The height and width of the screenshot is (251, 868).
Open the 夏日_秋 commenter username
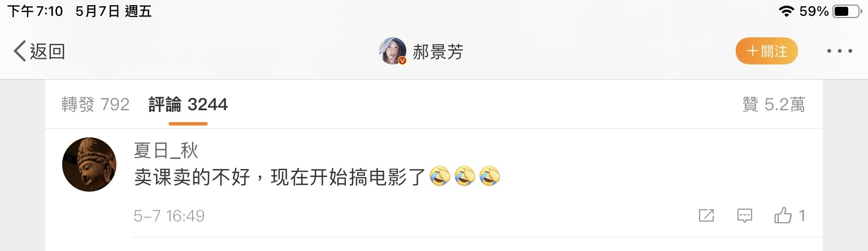(166, 150)
